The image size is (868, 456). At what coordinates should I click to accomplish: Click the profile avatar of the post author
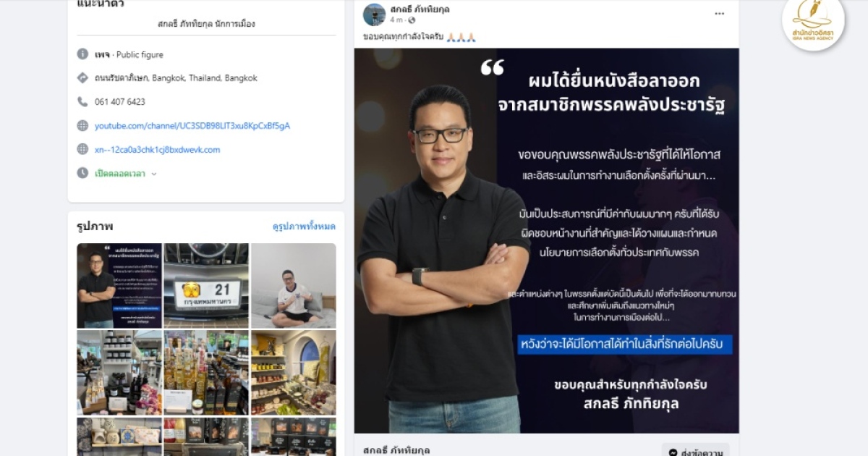(374, 14)
